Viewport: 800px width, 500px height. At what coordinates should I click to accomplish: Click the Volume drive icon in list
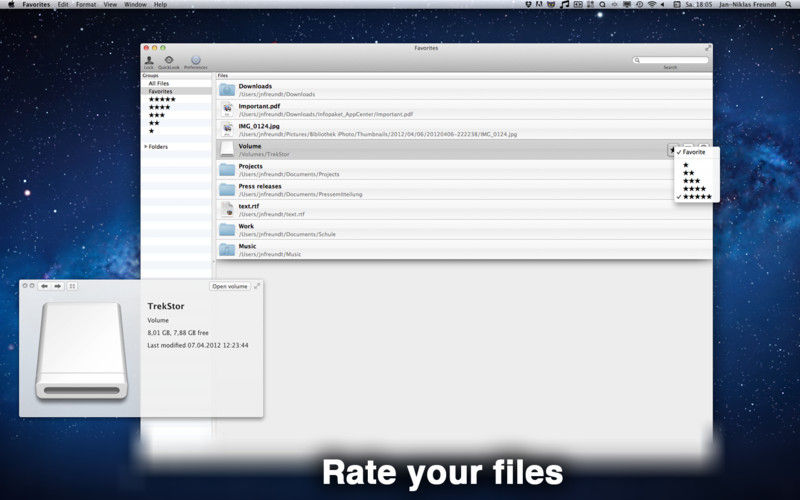coord(227,149)
